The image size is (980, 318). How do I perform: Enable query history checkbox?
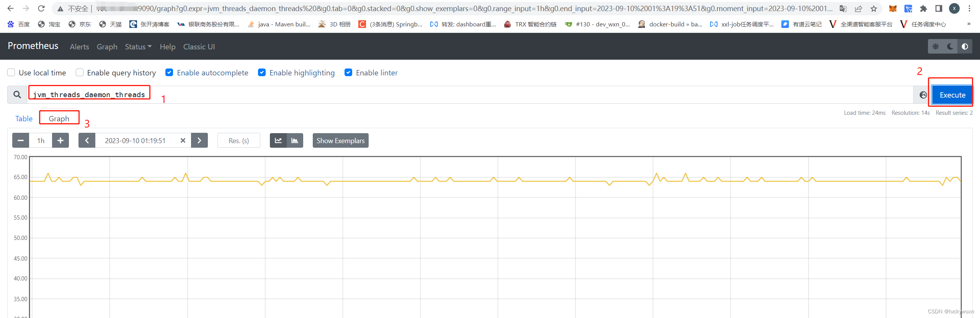[x=80, y=72]
